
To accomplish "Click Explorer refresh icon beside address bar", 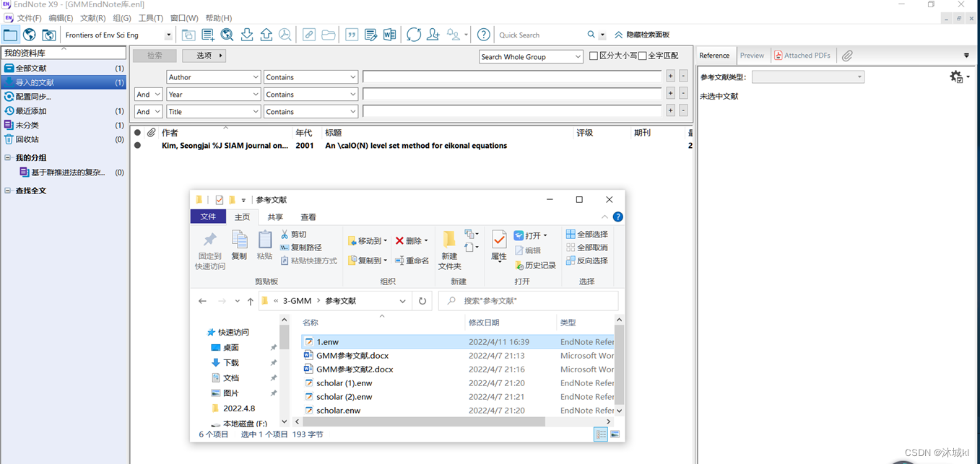I will tap(422, 301).
